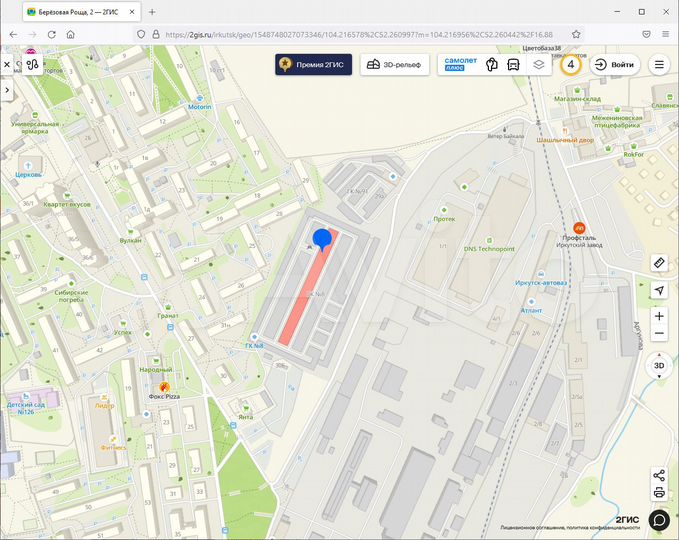The width and height of the screenshot is (679, 540).
Task: Open the hamburger main menu
Action: 659,65
